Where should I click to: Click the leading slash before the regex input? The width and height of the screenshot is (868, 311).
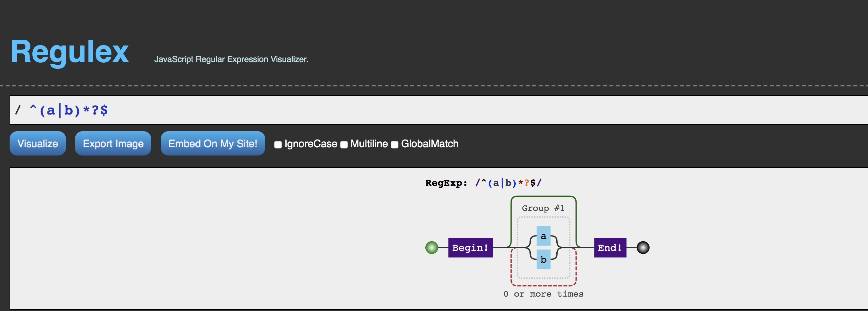point(18,110)
